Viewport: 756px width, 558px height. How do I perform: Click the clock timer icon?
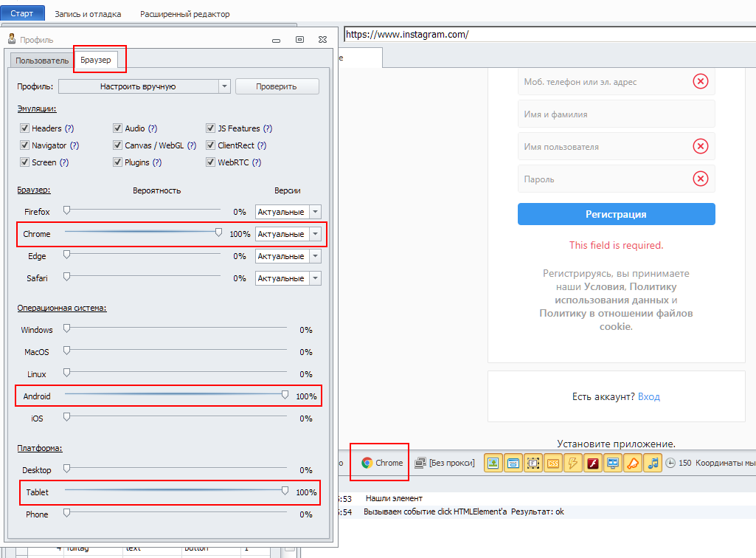point(670,463)
